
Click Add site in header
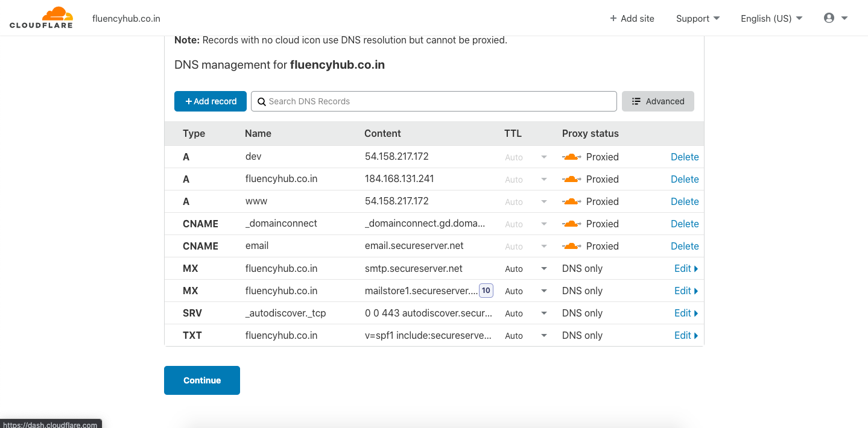pyautogui.click(x=632, y=18)
